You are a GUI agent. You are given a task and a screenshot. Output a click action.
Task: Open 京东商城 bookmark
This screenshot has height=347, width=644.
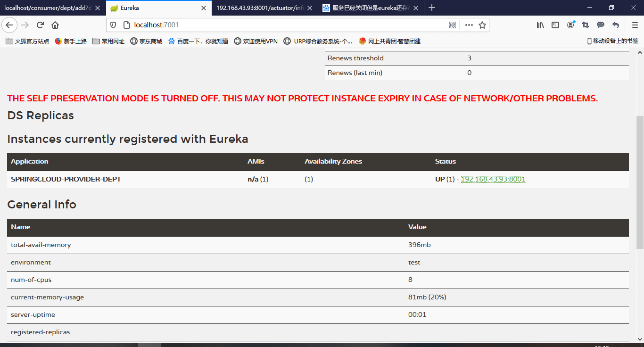tap(146, 41)
